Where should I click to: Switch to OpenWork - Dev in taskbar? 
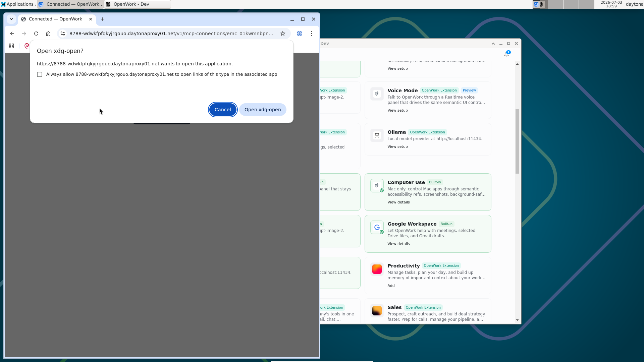coord(138,4)
